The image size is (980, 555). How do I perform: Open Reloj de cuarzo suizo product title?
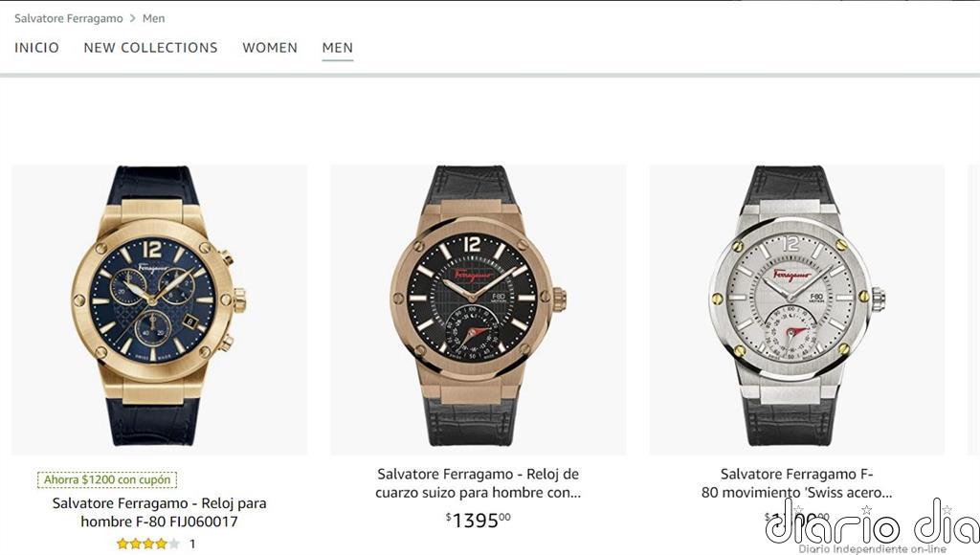click(479, 483)
